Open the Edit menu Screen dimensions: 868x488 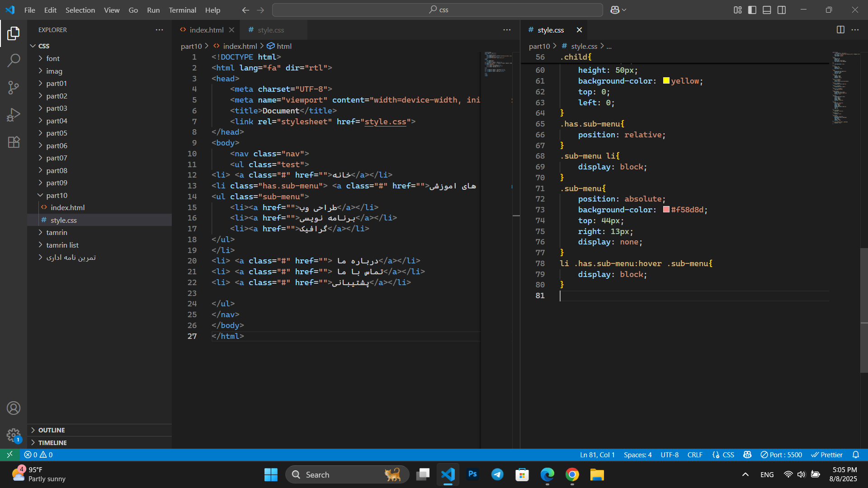pyautogui.click(x=50, y=10)
